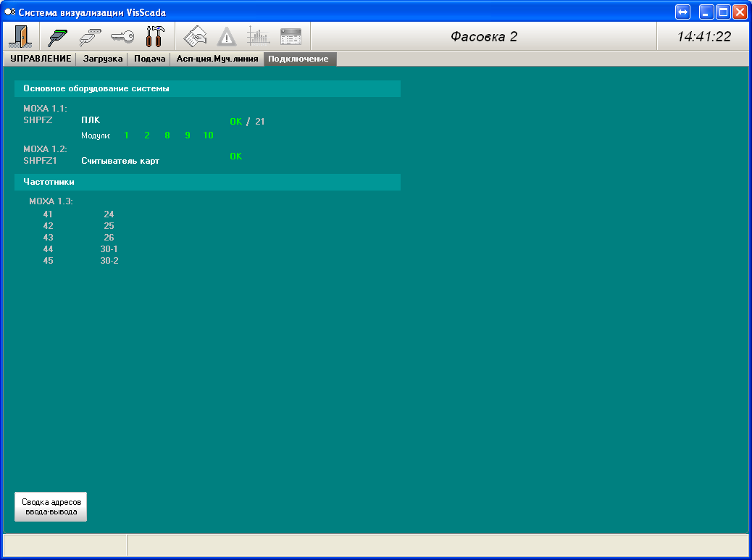Screen dimensions: 752x560
Task: Click frequency drive entry 30-2
Action: 109,261
